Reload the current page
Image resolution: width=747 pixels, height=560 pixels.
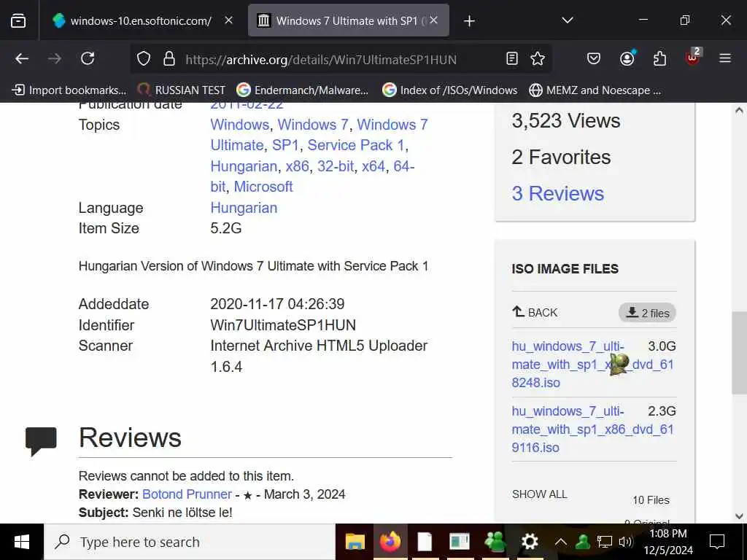point(88,58)
